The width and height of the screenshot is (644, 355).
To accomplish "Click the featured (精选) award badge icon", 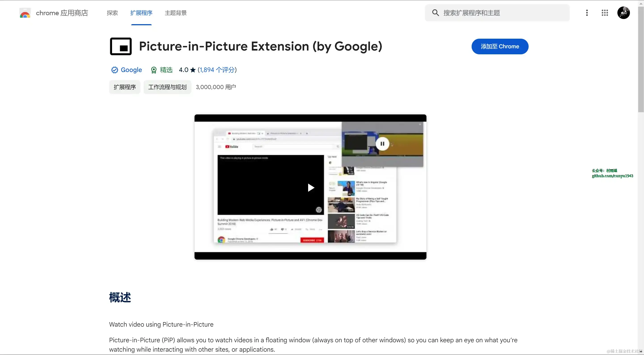I will tap(154, 70).
